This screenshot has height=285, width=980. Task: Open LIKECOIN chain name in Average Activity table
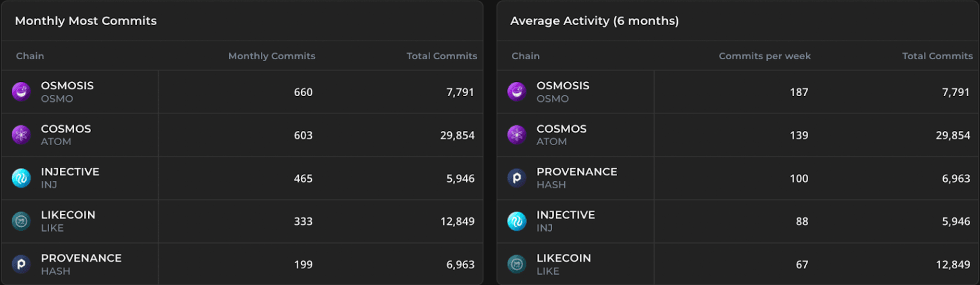[x=564, y=258]
